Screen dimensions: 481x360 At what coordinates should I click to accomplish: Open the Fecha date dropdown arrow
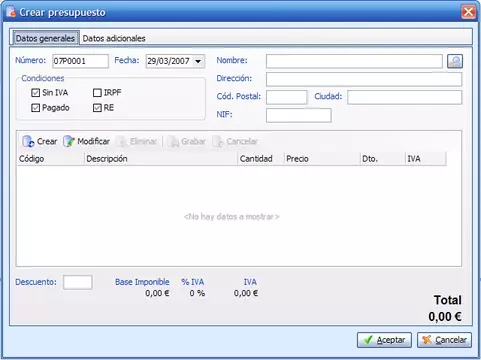[198, 61]
